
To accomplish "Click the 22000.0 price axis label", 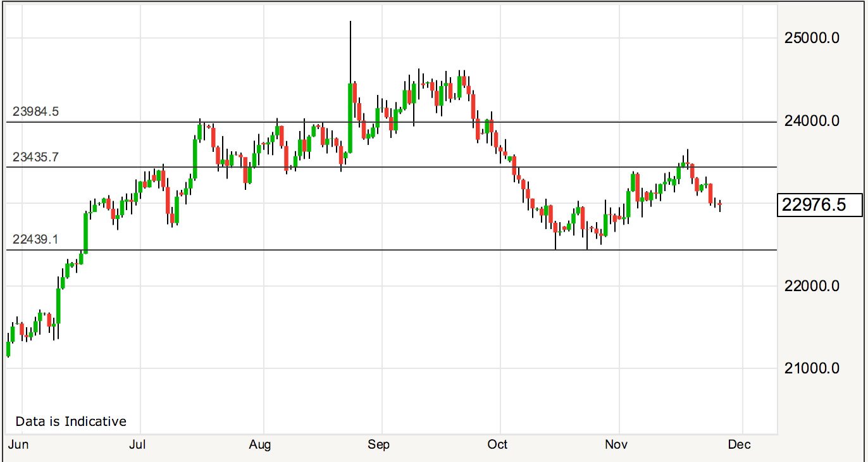I will (x=811, y=286).
